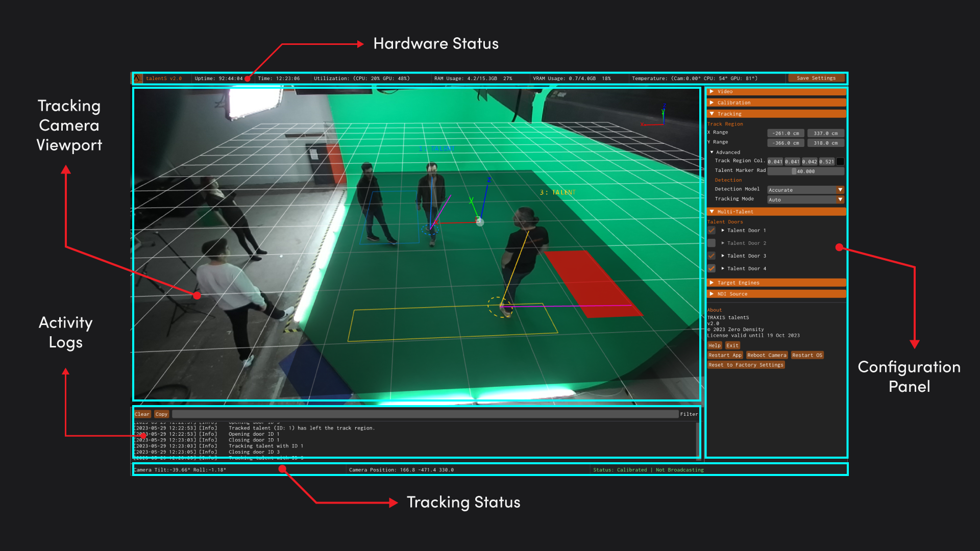The height and width of the screenshot is (551, 980).
Task: Click the Track Region Col. alpha value 0.521
Action: pos(826,161)
